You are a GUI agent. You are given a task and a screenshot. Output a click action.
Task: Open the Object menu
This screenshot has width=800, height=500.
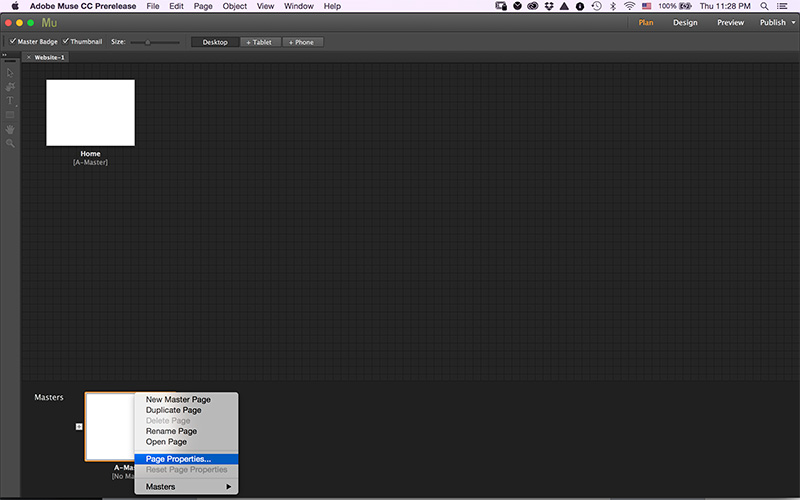[234, 6]
